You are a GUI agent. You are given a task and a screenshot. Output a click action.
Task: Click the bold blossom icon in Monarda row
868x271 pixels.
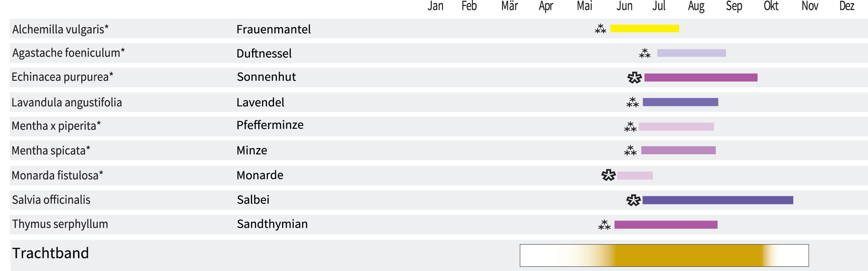click(608, 175)
